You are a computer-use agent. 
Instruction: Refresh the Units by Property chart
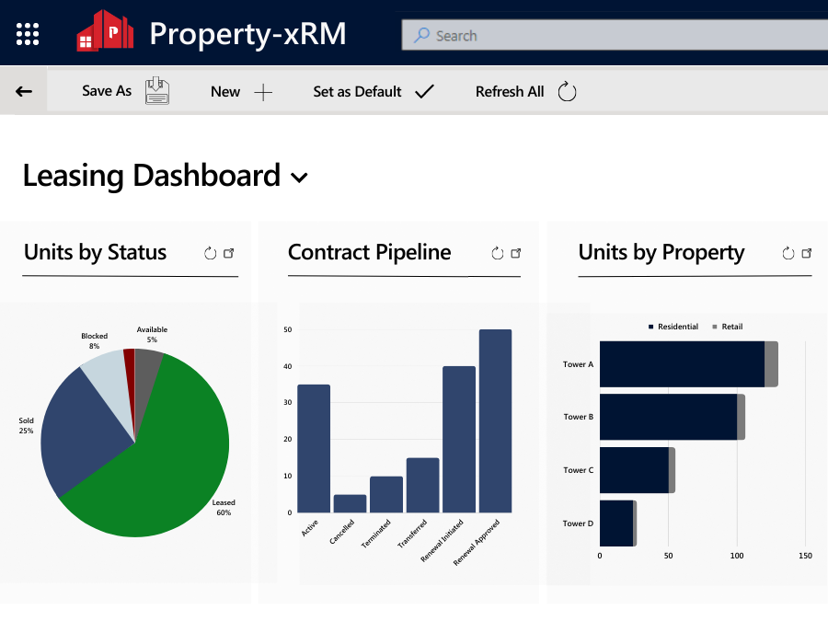tap(788, 253)
